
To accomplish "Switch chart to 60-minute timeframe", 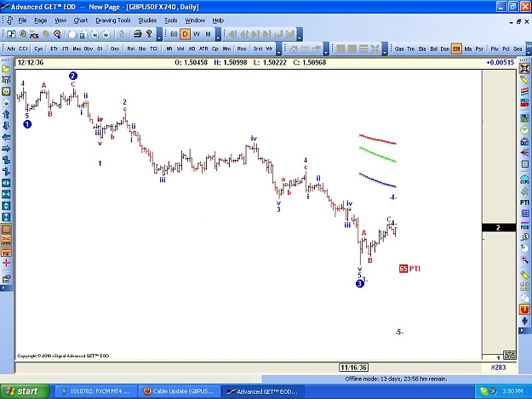I will point(174,34).
